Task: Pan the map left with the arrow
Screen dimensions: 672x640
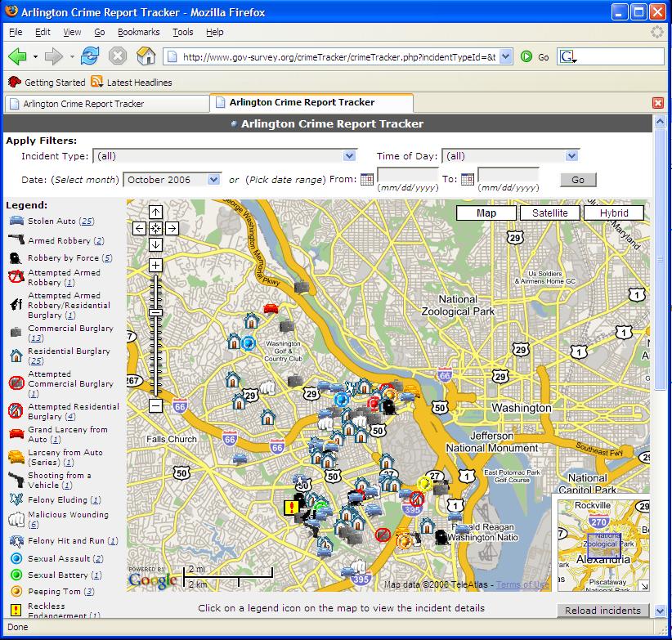Action: click(139, 228)
